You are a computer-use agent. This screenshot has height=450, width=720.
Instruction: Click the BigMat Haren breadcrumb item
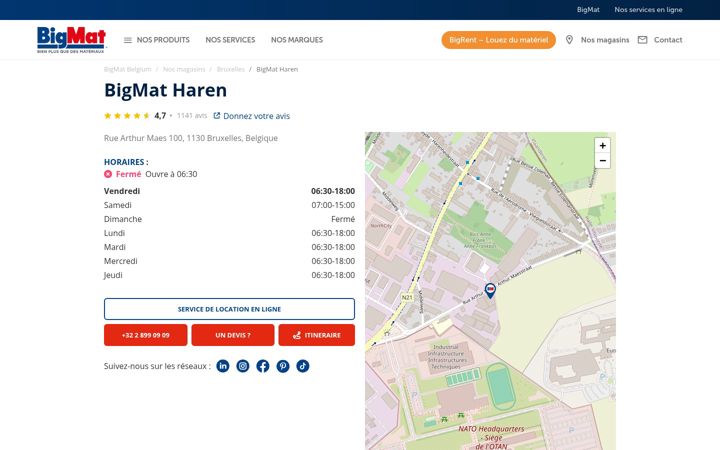(277, 69)
